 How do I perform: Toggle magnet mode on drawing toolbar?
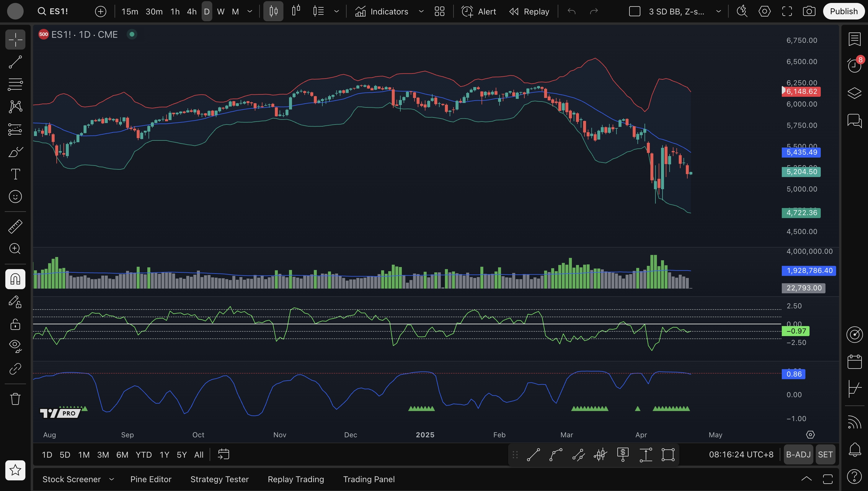[15, 279]
